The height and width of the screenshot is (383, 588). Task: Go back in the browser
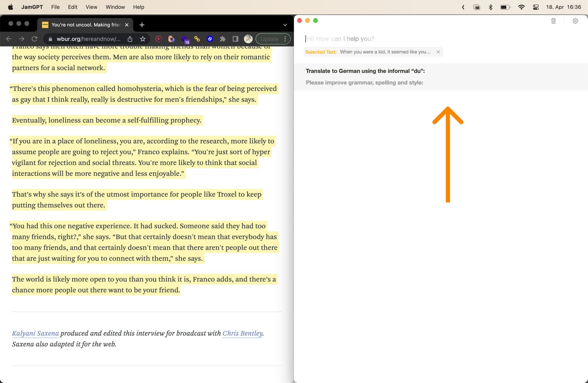(9, 39)
